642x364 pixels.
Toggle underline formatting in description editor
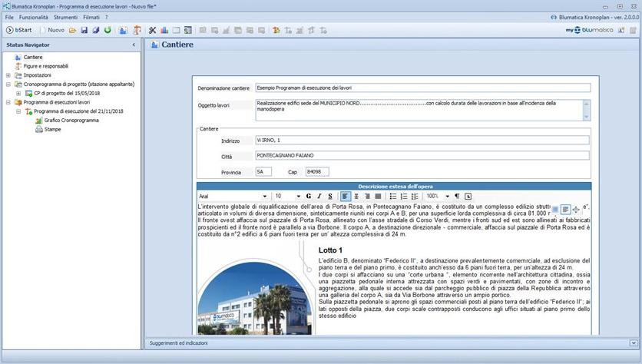[330, 197]
